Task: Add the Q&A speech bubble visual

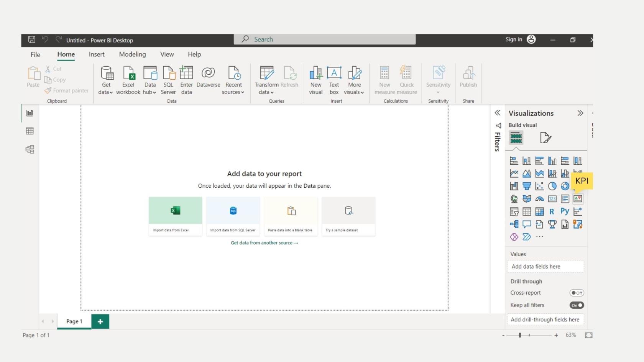Action: pos(527,224)
